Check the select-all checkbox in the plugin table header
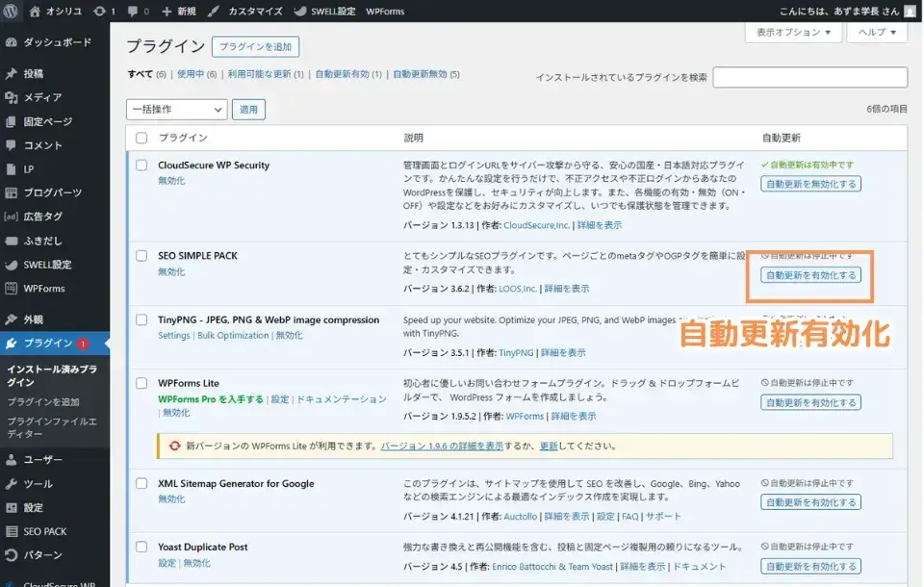 (141, 138)
